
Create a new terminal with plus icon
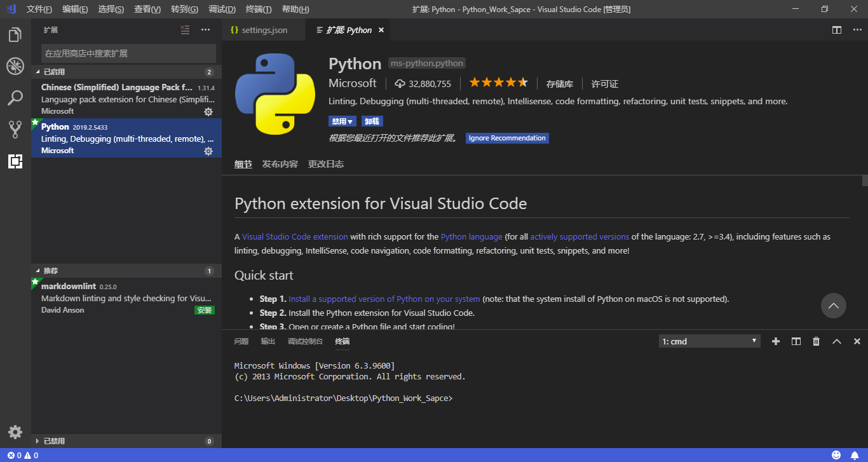click(x=775, y=341)
